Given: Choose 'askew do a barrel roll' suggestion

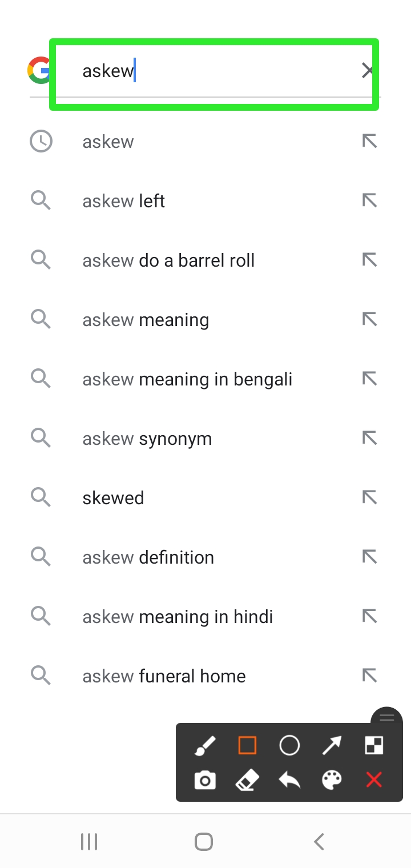Looking at the screenshot, I should pos(168,260).
